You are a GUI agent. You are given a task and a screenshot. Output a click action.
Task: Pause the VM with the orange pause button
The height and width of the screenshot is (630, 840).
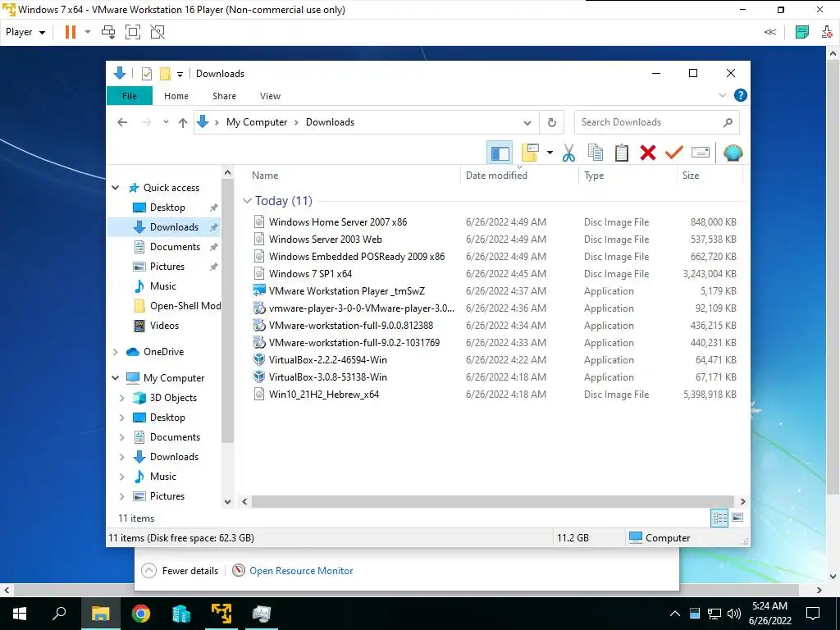click(71, 32)
